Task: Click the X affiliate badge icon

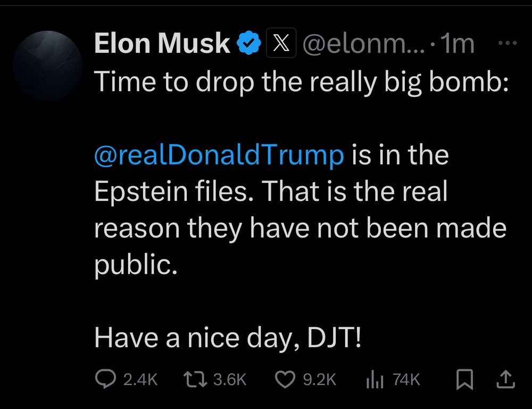Action: 281,43
